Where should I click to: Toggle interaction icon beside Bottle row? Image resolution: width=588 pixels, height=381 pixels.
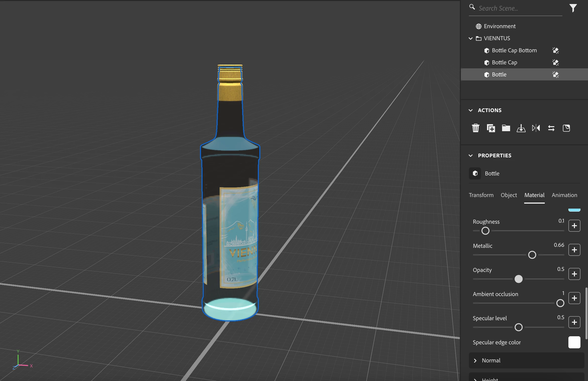tap(555, 75)
